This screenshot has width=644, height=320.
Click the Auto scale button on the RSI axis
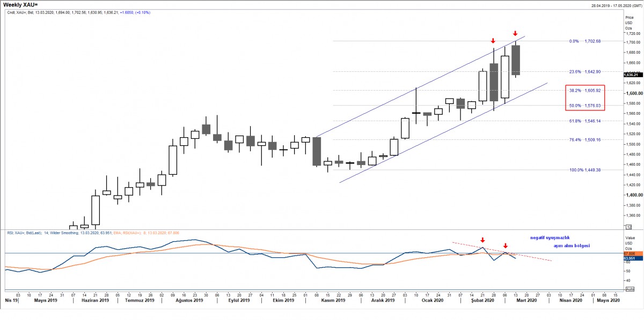tap(630, 289)
